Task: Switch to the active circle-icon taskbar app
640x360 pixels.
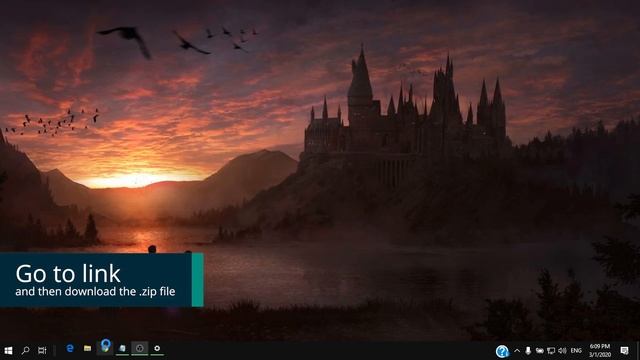Action: 140,349
